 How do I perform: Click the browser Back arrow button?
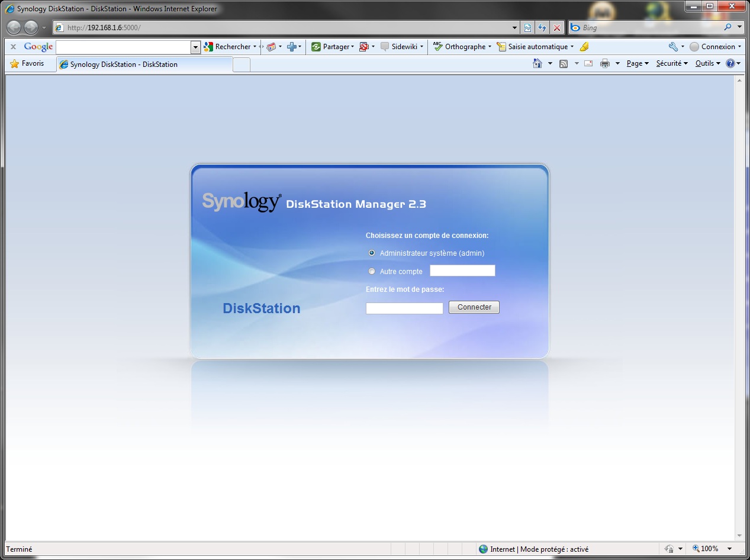click(14, 27)
